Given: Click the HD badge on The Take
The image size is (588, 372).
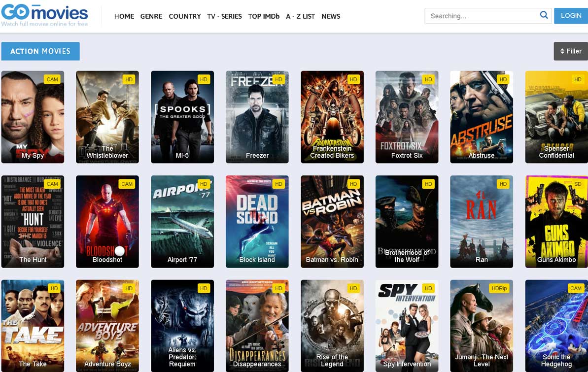Looking at the screenshot, I should 54,288.
